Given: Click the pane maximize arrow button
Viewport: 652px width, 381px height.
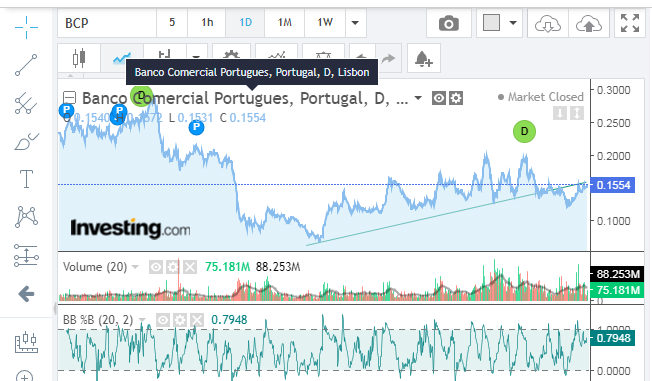Looking at the screenshot, I should pos(577,113).
